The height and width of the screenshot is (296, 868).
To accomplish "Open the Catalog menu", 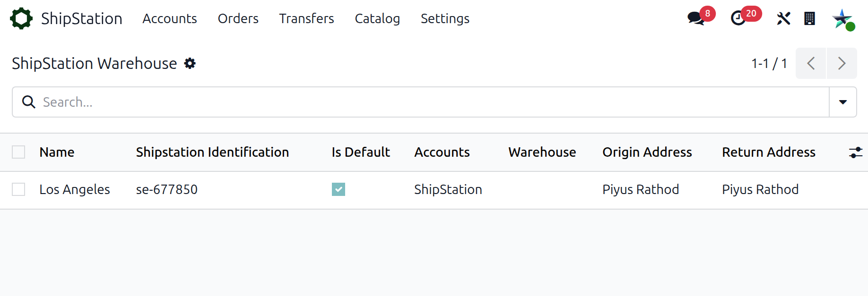I will coord(377,18).
